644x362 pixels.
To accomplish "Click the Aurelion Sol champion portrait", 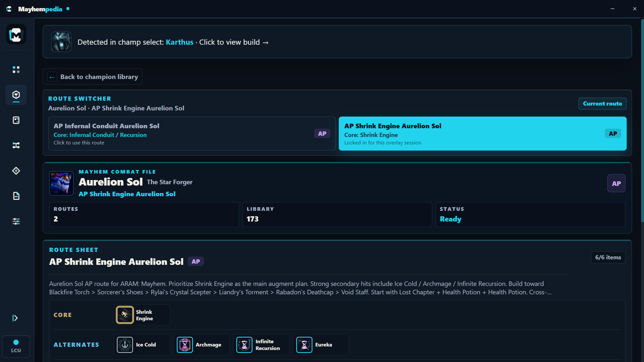I will 61,183.
